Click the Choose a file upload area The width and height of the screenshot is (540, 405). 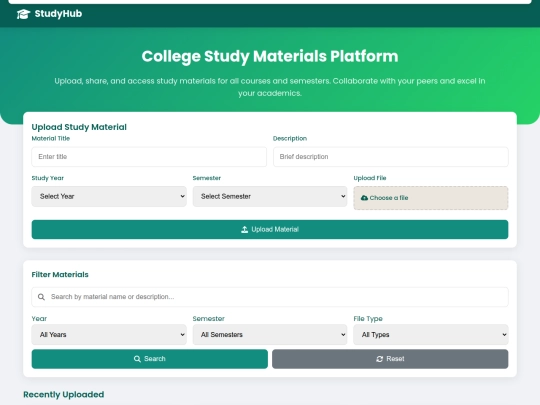pyautogui.click(x=431, y=198)
